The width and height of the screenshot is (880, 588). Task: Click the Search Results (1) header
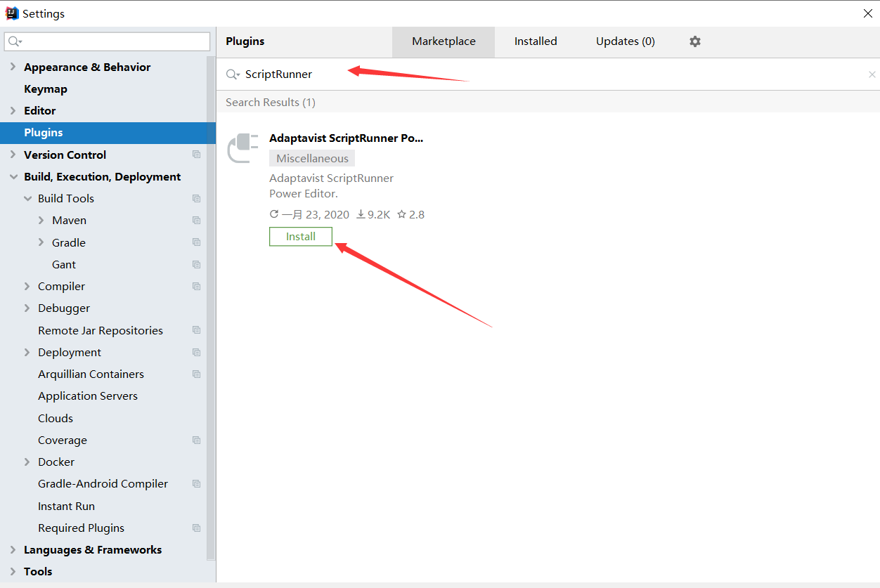271,103
